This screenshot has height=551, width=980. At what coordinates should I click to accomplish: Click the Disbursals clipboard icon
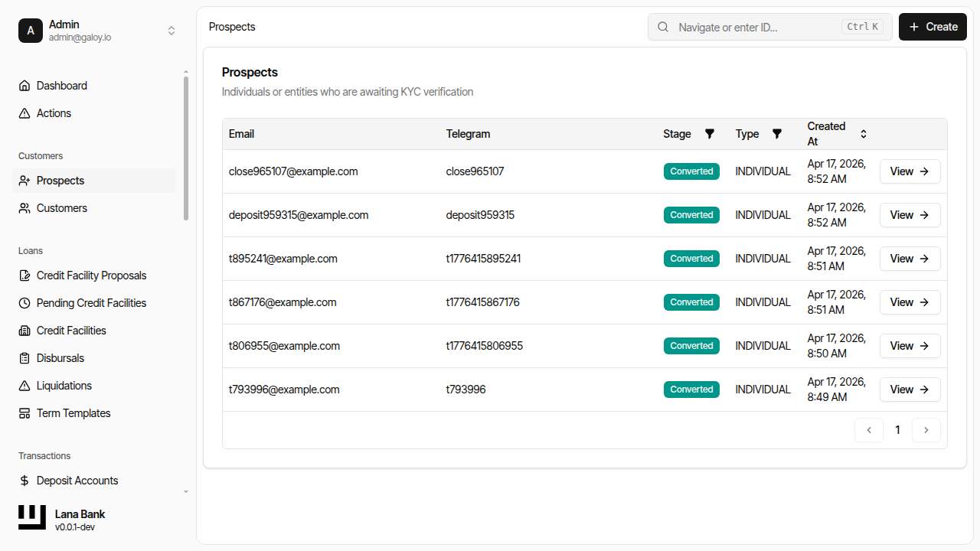point(24,358)
